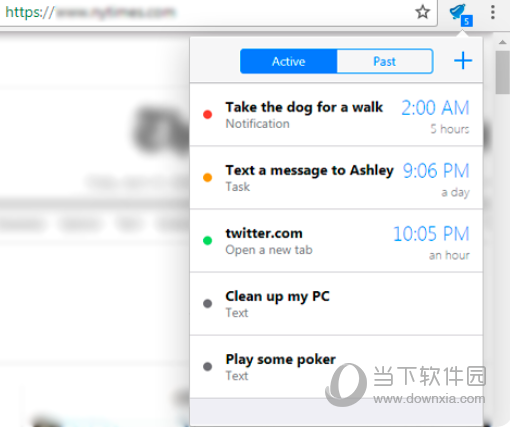Click the page vertical scrollbar thumb
510x428 pixels.
tap(502, 72)
